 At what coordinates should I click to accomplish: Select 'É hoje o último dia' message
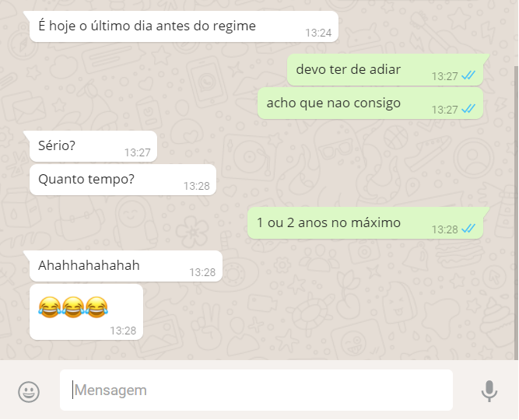pos(184,26)
